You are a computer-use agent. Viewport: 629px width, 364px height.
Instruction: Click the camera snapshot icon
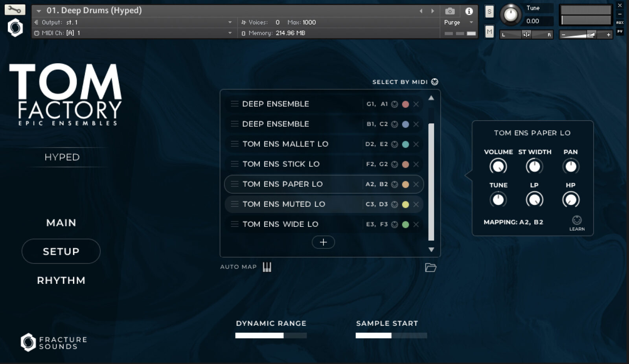tap(450, 11)
